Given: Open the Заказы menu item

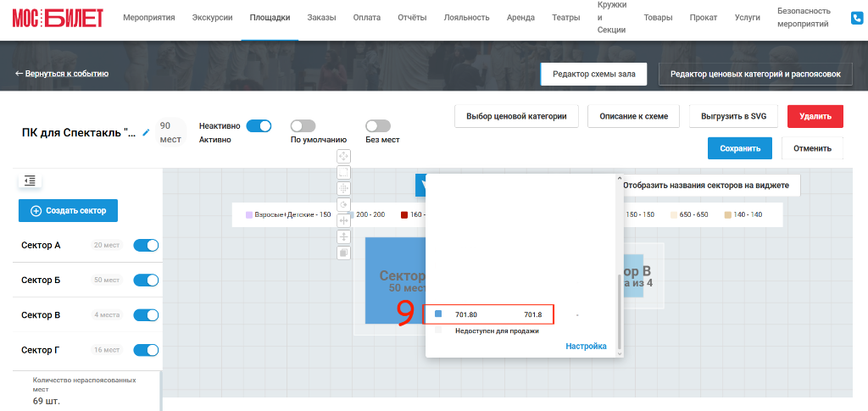Looking at the screenshot, I should click(321, 18).
